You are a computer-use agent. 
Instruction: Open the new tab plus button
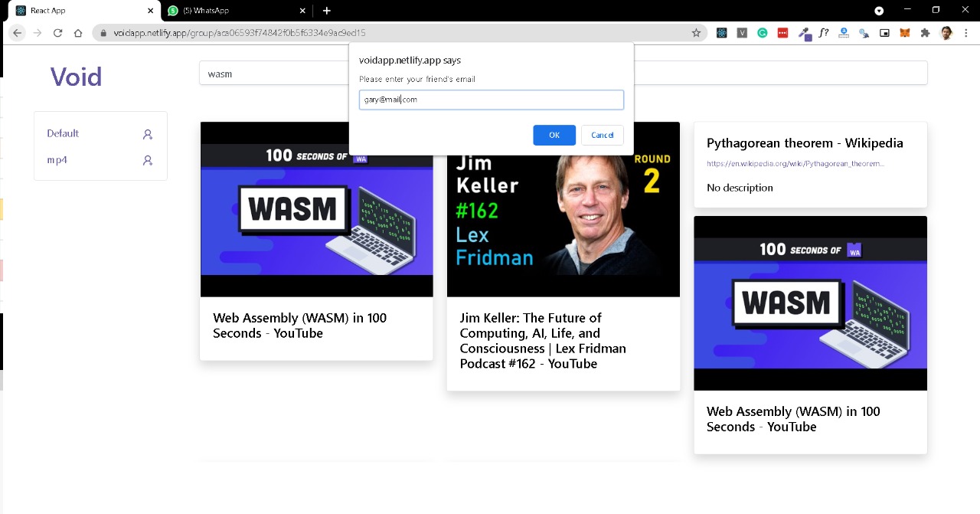[x=327, y=11]
